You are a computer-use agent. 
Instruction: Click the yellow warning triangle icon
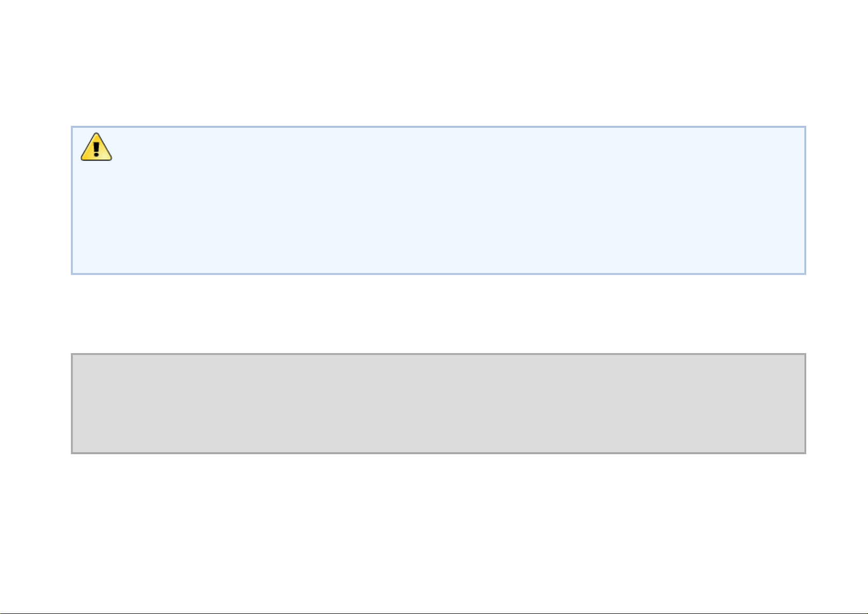[96, 147]
